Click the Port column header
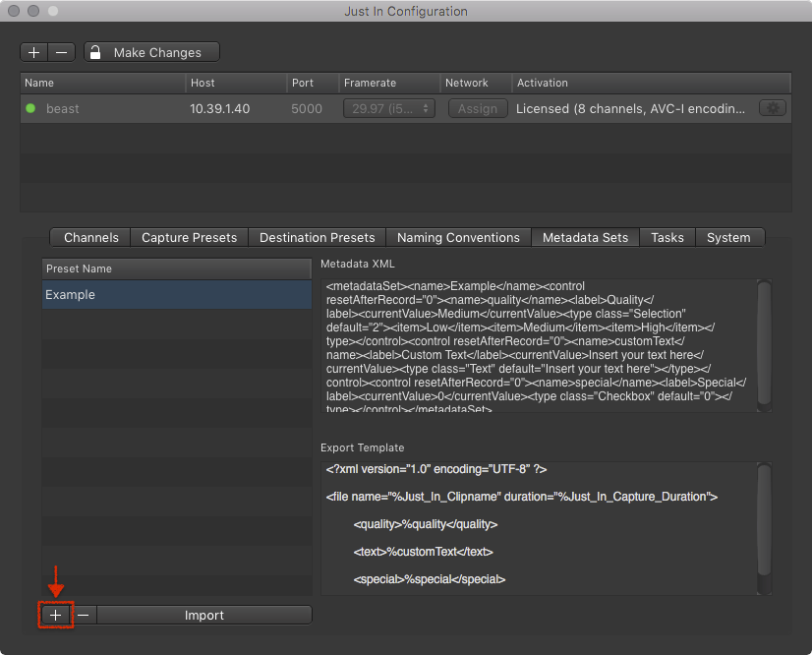Image resolution: width=812 pixels, height=655 pixels. pos(313,83)
